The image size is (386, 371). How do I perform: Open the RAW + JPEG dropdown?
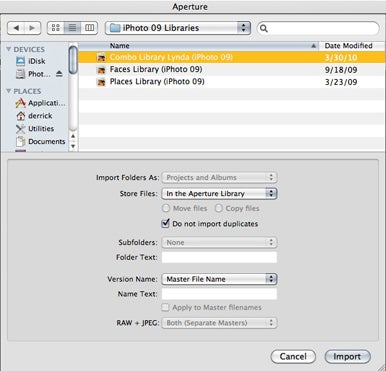click(x=219, y=323)
